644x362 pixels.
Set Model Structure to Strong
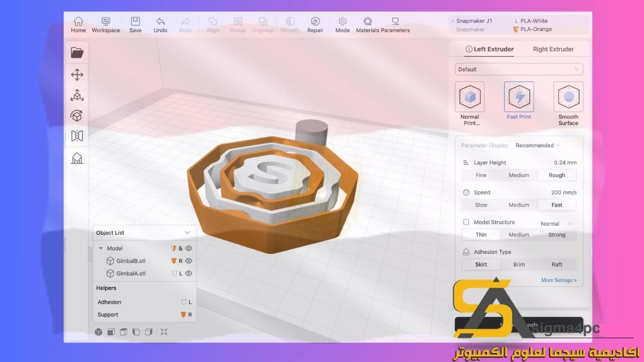(557, 235)
